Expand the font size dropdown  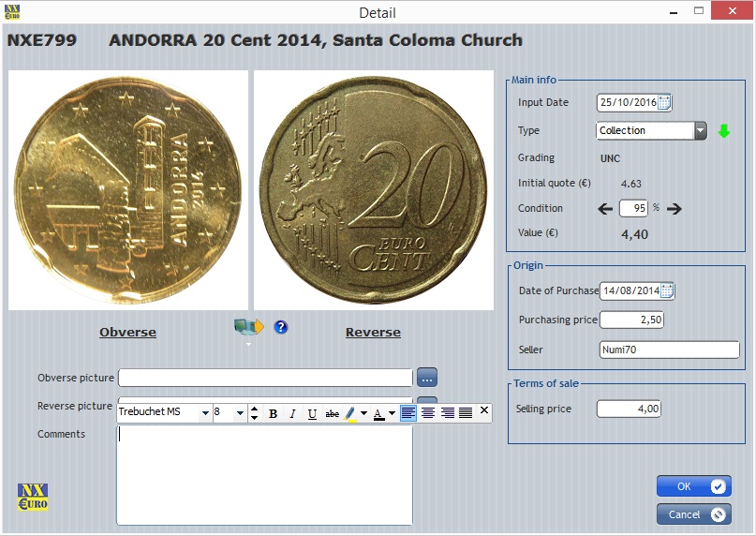coord(240,412)
